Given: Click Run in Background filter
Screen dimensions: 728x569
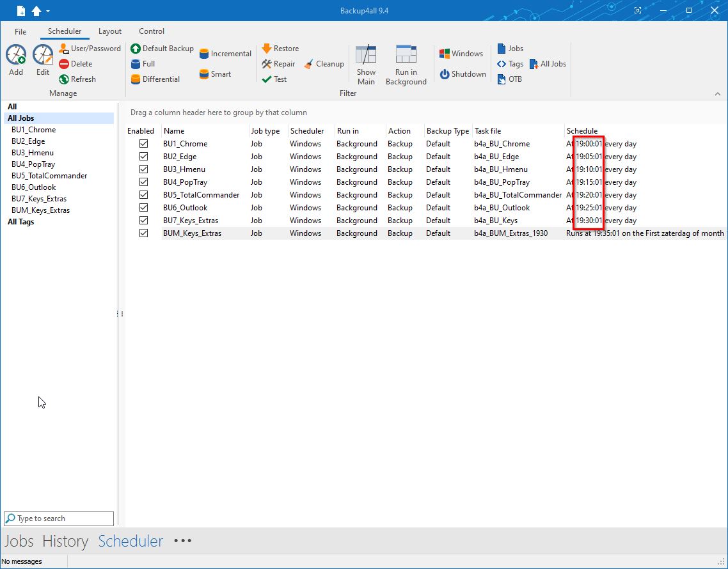Looking at the screenshot, I should pyautogui.click(x=406, y=65).
